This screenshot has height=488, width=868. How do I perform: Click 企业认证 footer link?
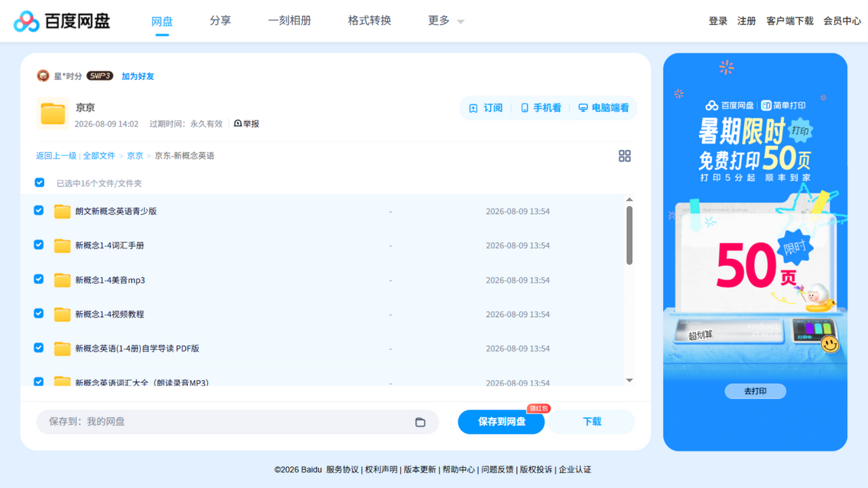coord(575,470)
